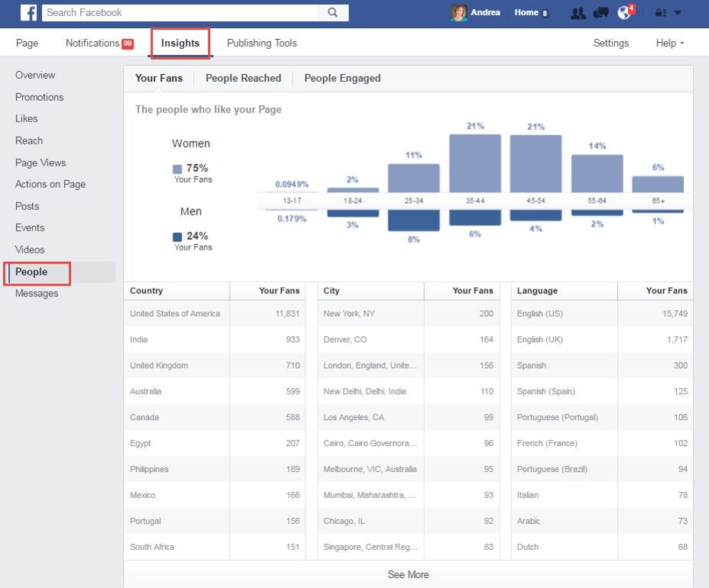The height and width of the screenshot is (588, 709).
Task: Click See More to expand tables
Action: coord(408,574)
